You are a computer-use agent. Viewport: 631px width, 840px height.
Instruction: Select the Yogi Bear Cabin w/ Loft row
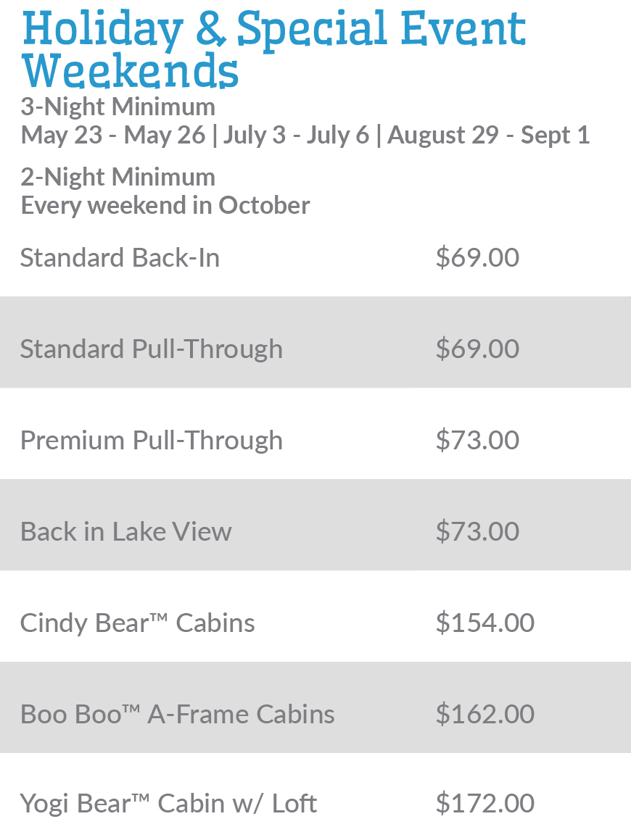click(315, 797)
